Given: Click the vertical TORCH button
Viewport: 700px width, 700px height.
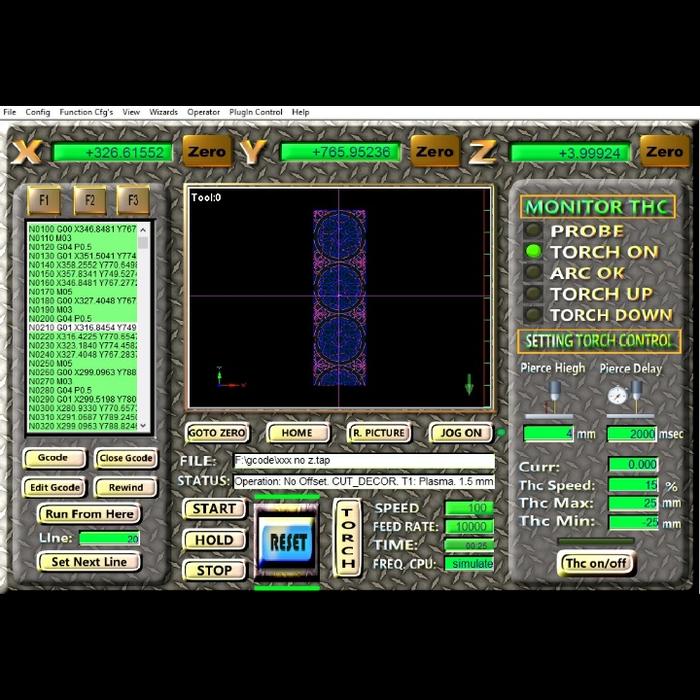Looking at the screenshot, I should (347, 538).
